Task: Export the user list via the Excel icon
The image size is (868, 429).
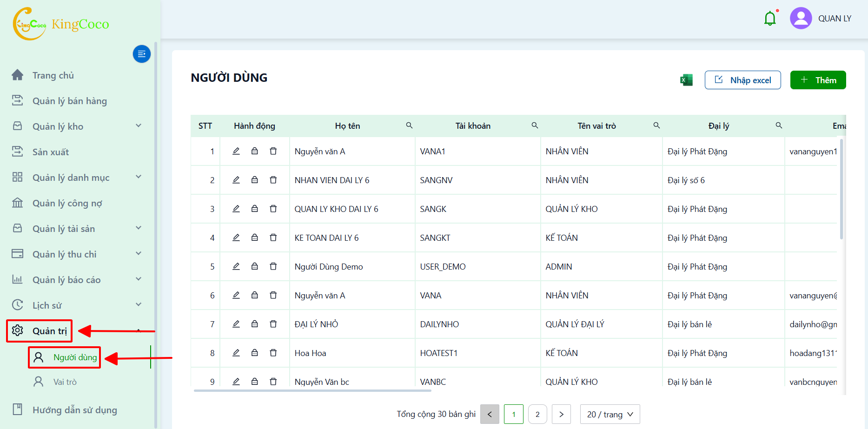Action: coord(686,80)
